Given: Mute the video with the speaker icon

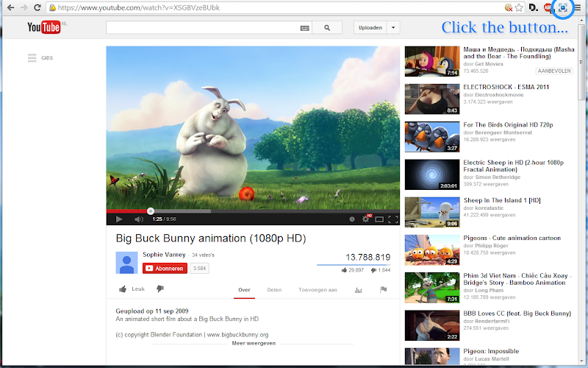Looking at the screenshot, I should pyautogui.click(x=139, y=219).
